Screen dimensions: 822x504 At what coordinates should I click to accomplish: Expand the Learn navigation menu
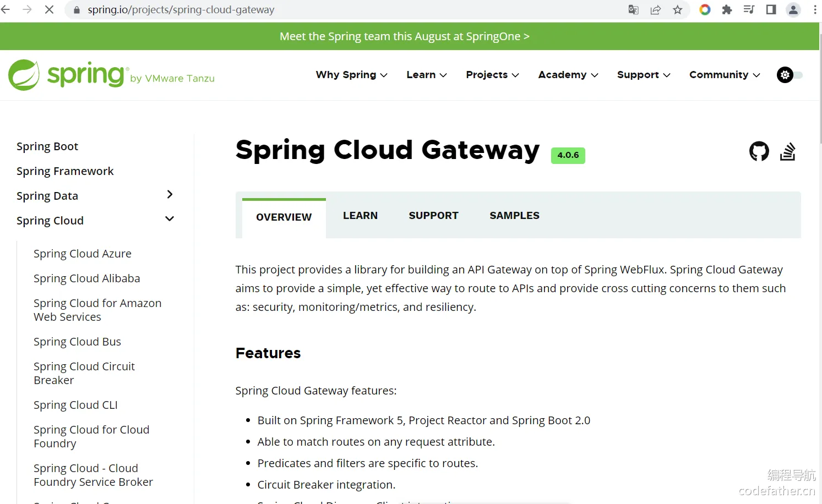coord(427,75)
